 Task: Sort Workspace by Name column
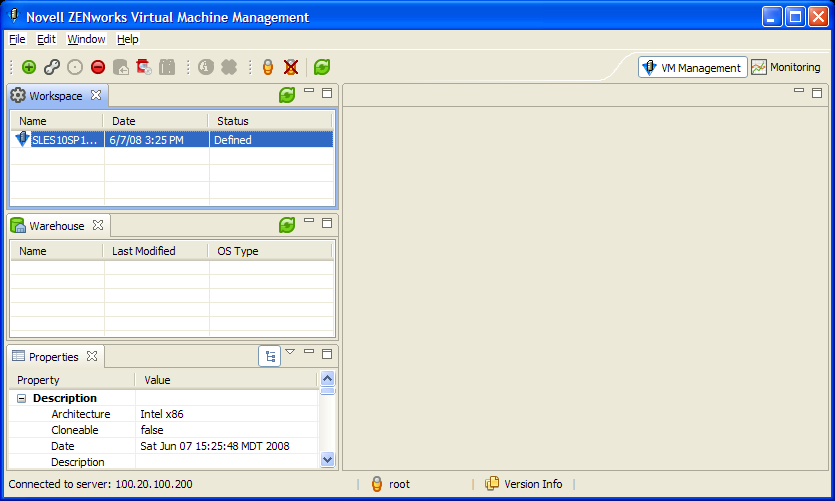[57, 121]
